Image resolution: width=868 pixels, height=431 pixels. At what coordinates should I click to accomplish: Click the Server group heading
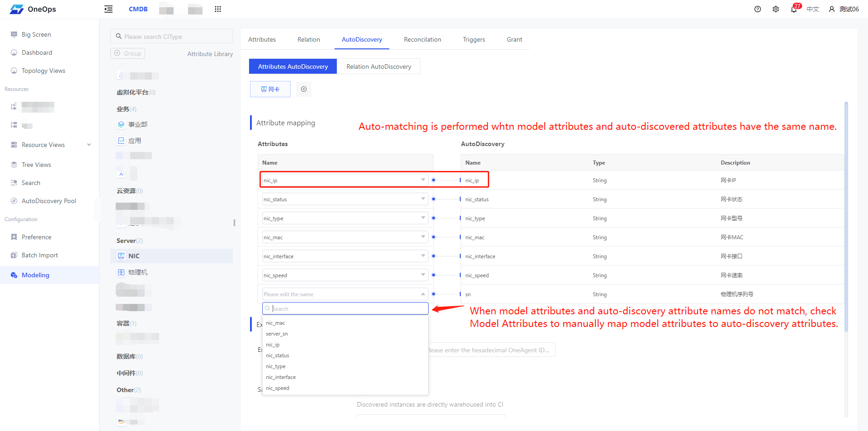pyautogui.click(x=129, y=241)
